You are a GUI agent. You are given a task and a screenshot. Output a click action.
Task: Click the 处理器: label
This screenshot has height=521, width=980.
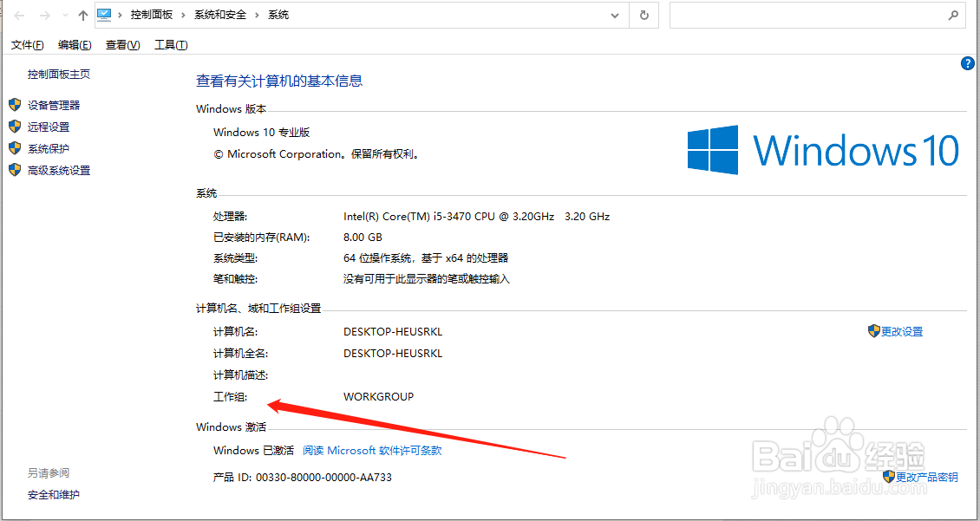[x=231, y=217]
